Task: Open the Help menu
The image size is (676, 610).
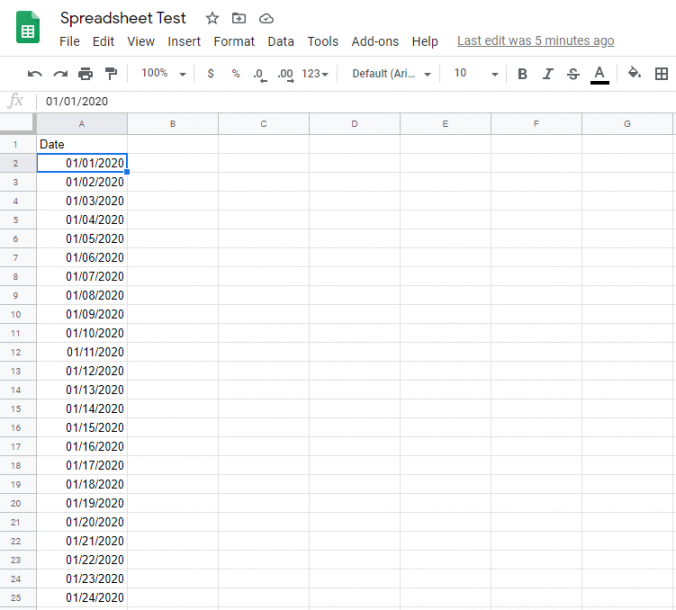Action: click(x=425, y=41)
